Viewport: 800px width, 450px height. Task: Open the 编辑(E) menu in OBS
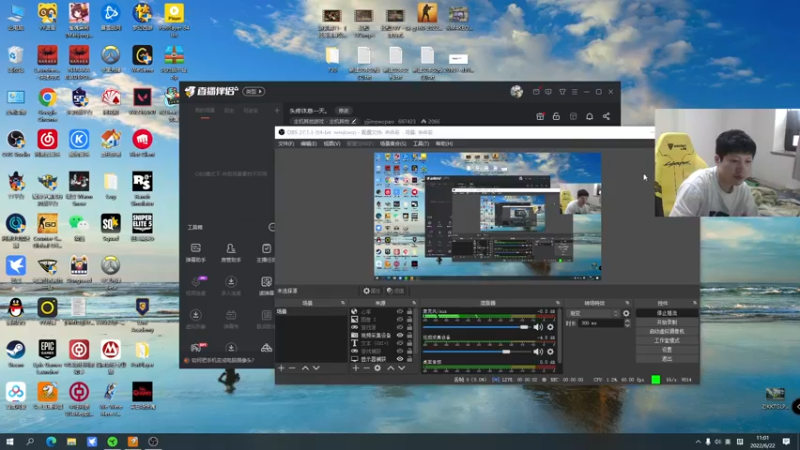(x=309, y=144)
